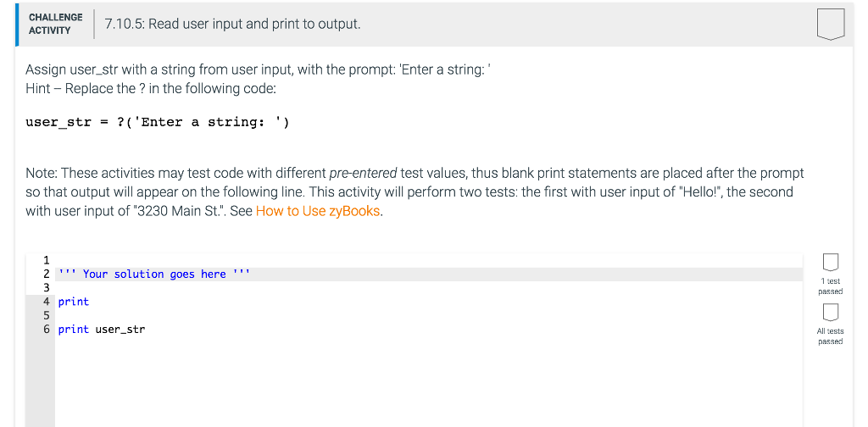The width and height of the screenshot is (868, 427).
Task: Click the '7.10.5: Read user input' title
Action: coord(232,24)
